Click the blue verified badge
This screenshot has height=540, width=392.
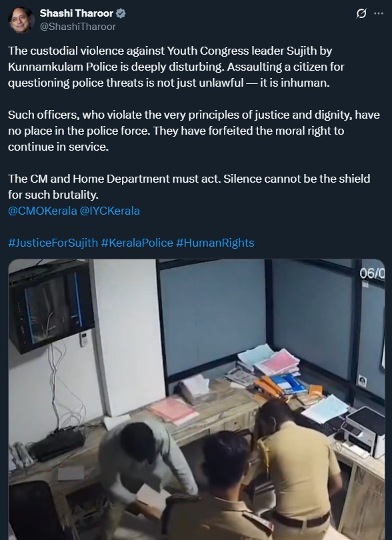[x=121, y=13]
